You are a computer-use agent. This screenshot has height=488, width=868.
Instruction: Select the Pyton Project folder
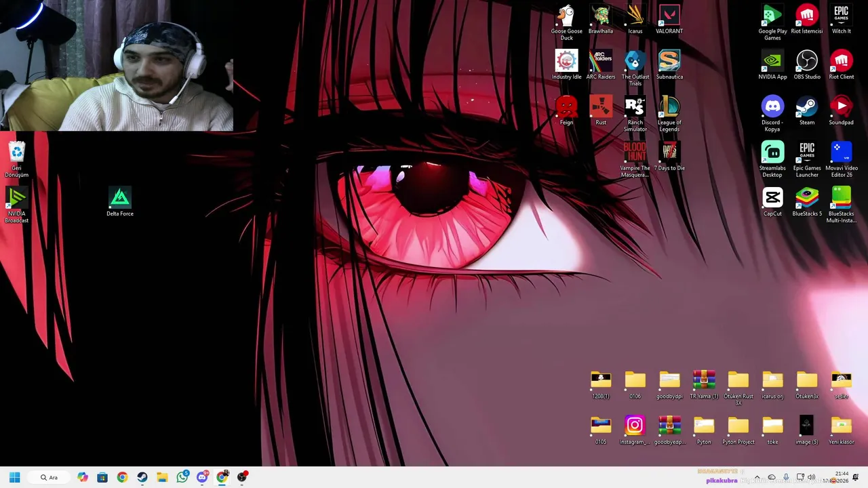[x=738, y=430]
